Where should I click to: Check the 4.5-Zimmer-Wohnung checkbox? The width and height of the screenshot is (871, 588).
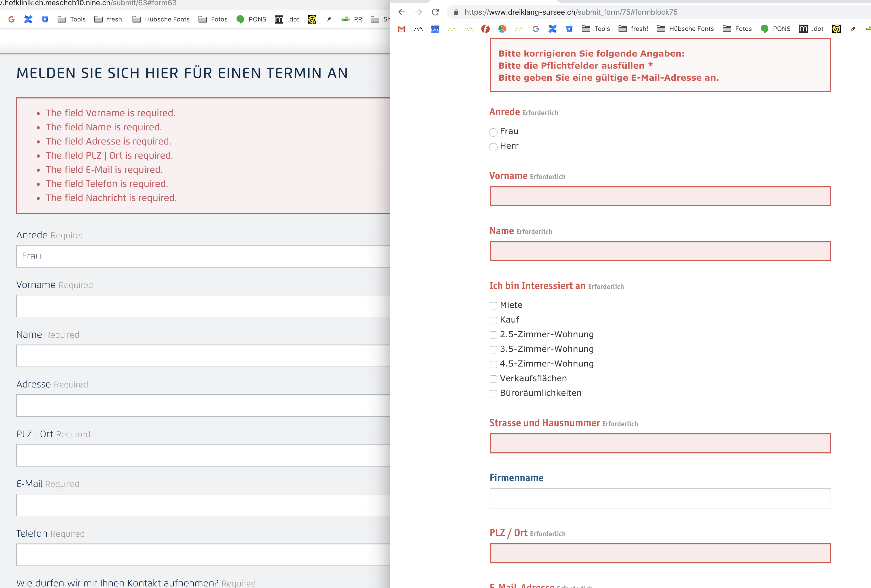pos(493,364)
